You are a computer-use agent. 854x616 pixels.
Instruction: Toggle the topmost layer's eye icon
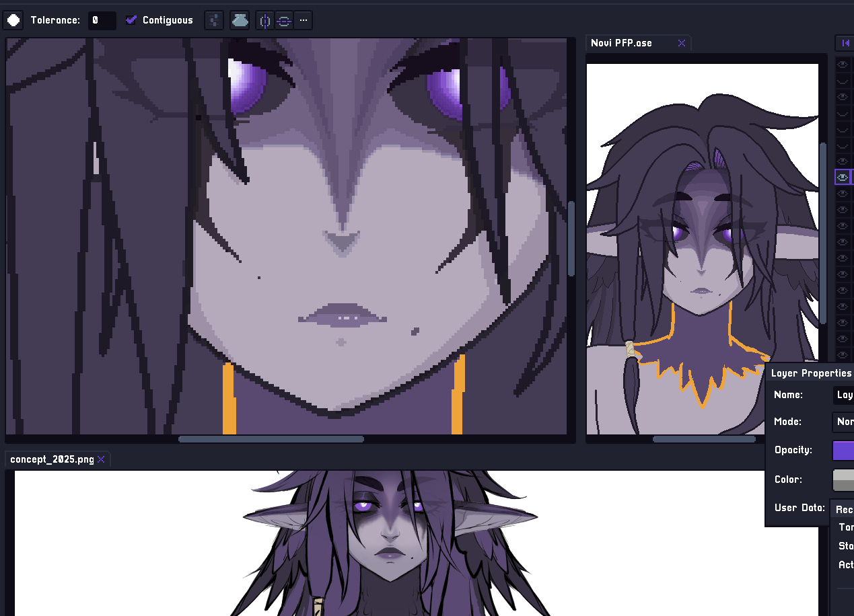(x=842, y=64)
